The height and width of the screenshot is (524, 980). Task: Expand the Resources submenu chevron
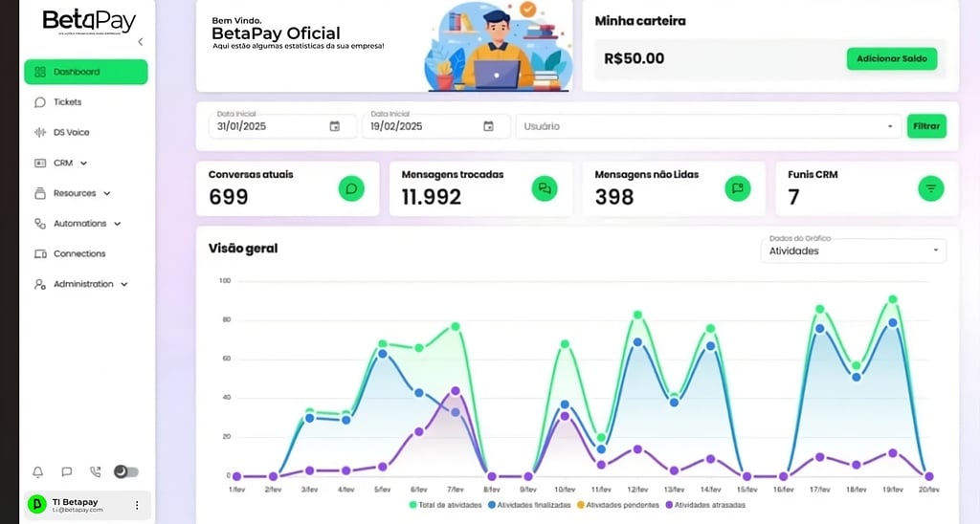click(x=107, y=193)
